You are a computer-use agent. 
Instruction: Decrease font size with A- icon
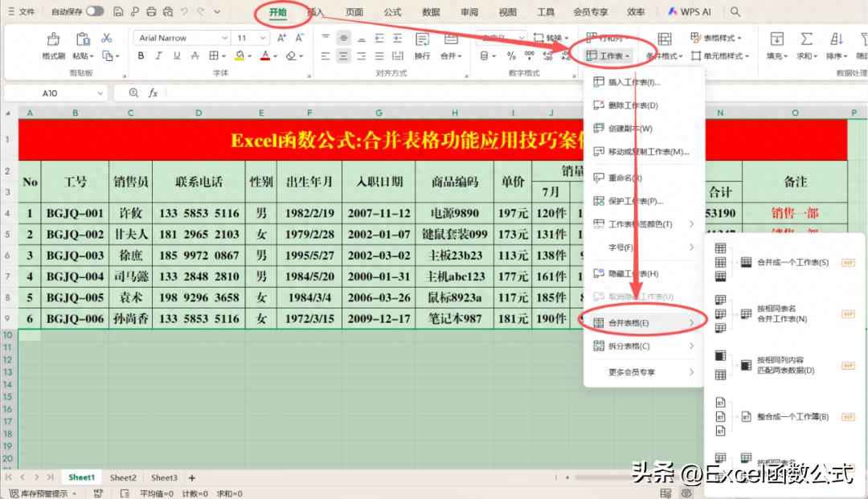click(x=300, y=38)
